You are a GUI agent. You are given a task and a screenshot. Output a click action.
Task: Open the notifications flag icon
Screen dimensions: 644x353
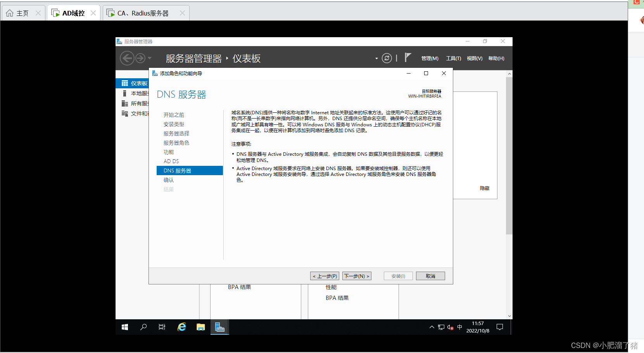[x=407, y=58]
